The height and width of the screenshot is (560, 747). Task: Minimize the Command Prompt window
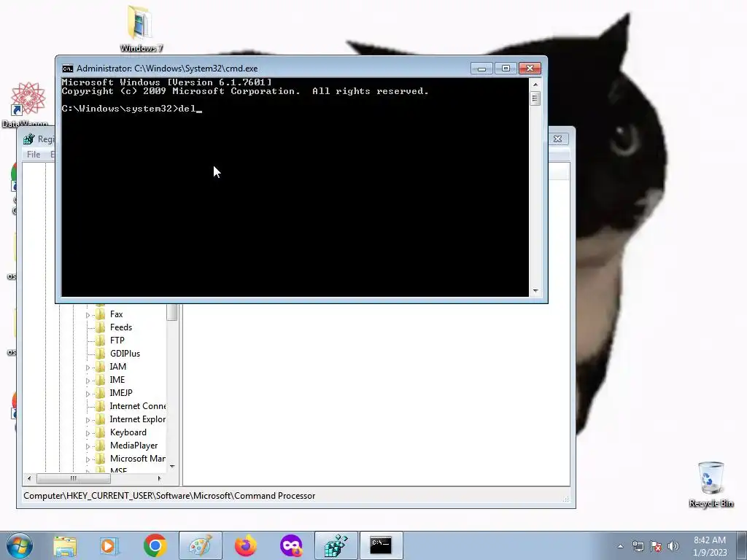[481, 69]
